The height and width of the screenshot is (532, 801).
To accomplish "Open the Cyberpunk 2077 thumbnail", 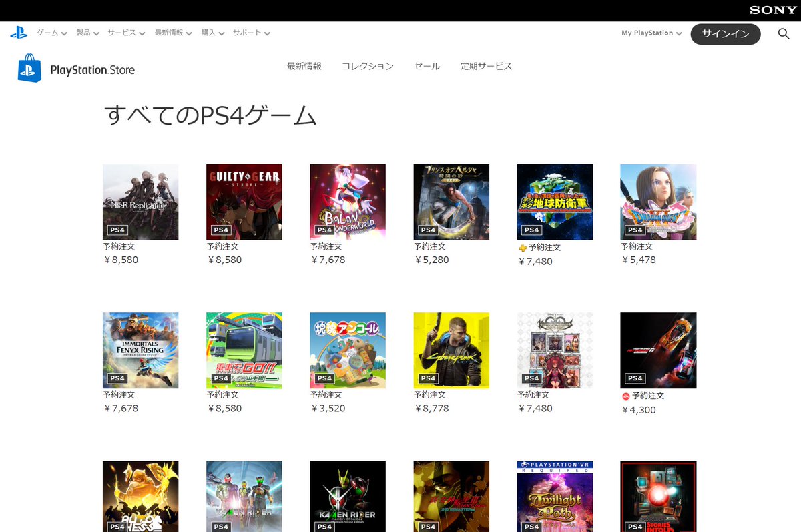I will click(x=451, y=350).
